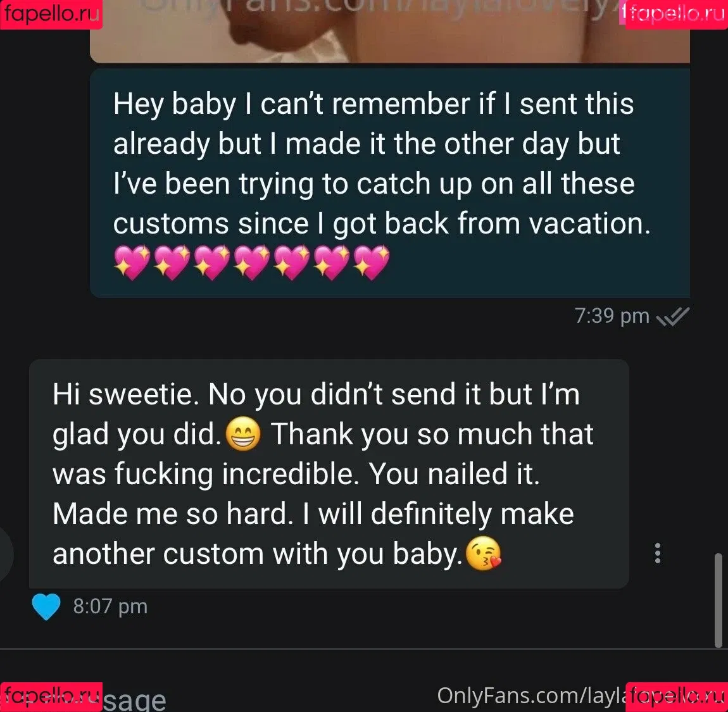Image resolution: width=728 pixels, height=712 pixels.
Task: Toggle the blue heart like icon
Action: 46,607
